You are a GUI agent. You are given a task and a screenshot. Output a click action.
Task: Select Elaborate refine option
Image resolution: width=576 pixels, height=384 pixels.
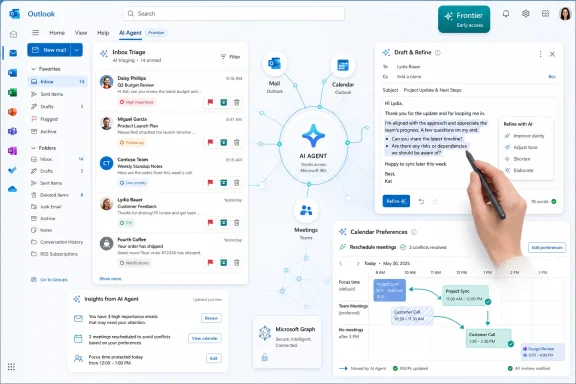(519, 170)
